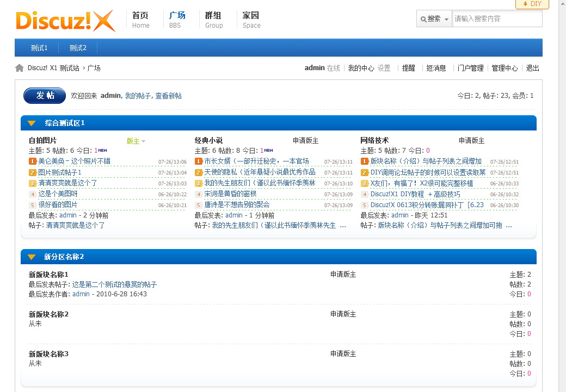Open thread Discuz!X 0613积分转账漏洞补丁

pyautogui.click(x=427, y=205)
